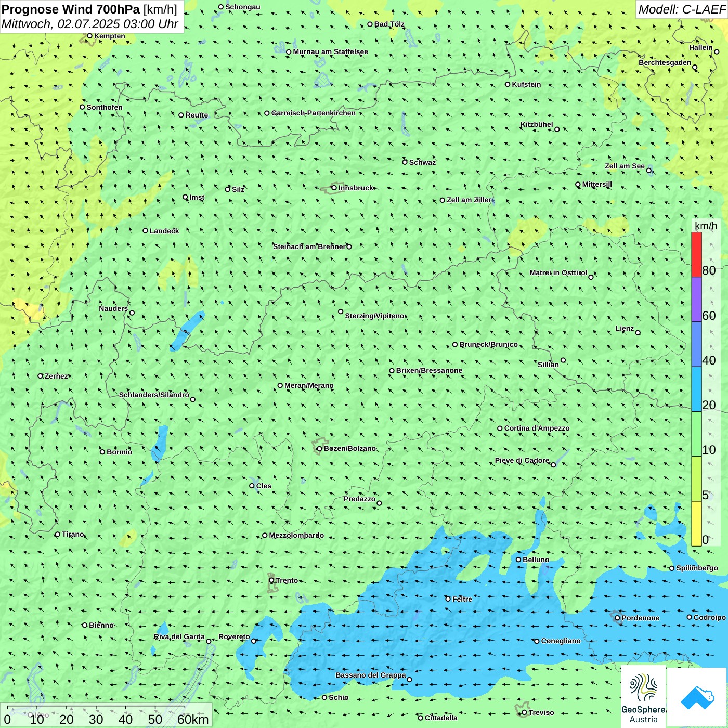Click the Murnau am Staffelsee label
The height and width of the screenshot is (728, 728).
coord(330,51)
